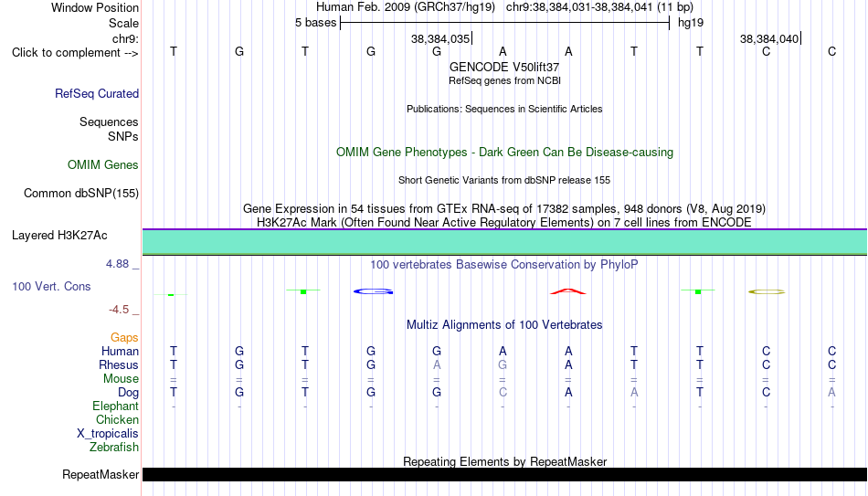The width and height of the screenshot is (868, 496).
Task: Click the blue G conservation logo letter
Action: click(x=374, y=291)
